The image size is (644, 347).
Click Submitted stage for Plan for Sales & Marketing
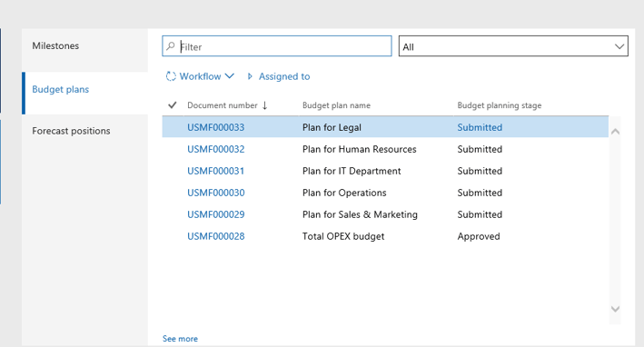(x=480, y=214)
